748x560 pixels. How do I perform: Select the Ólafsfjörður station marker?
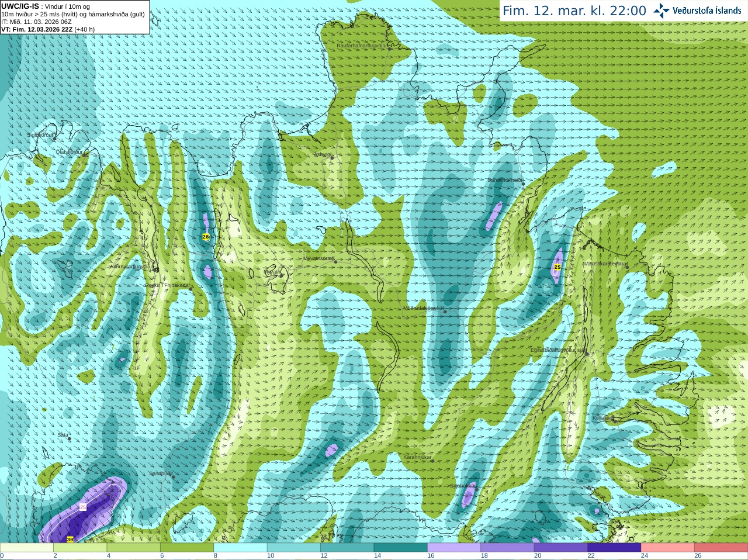[84, 155]
